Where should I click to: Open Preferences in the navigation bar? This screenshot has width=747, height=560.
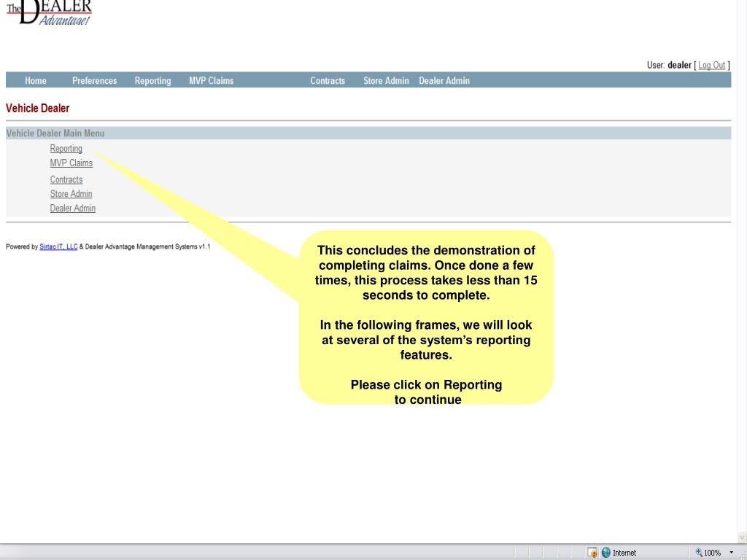94,81
